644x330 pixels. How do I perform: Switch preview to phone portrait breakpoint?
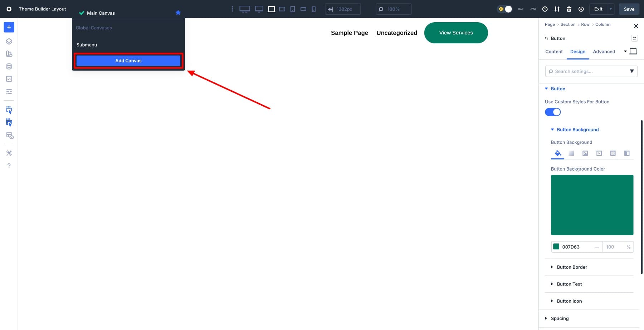point(313,9)
